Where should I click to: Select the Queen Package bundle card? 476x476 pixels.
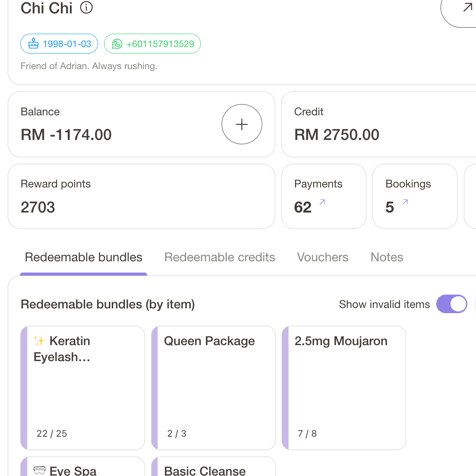click(x=213, y=387)
